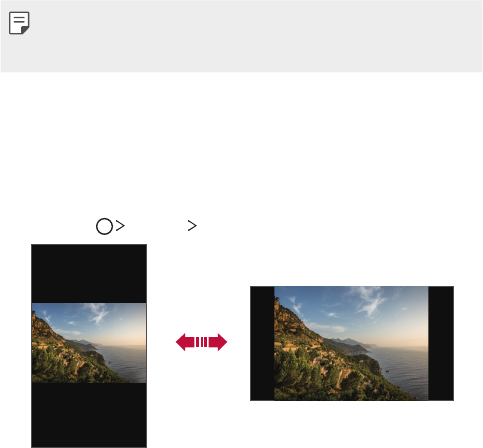This screenshot has height=448, width=483.
Task: Click left black bar of landscape screen
Action: pos(262,343)
